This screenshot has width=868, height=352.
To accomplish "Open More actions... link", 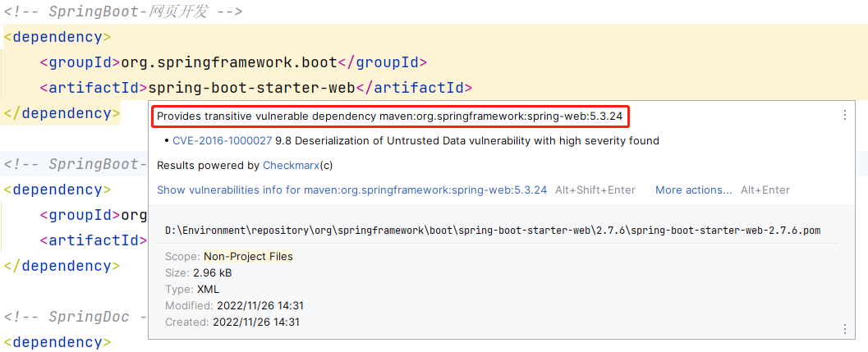I will [x=694, y=190].
